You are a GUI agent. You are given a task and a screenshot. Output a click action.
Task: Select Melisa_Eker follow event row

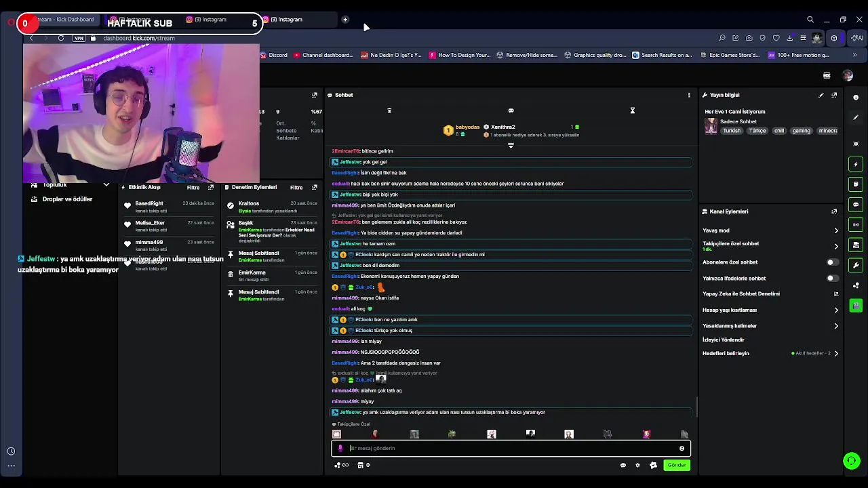tap(170, 226)
